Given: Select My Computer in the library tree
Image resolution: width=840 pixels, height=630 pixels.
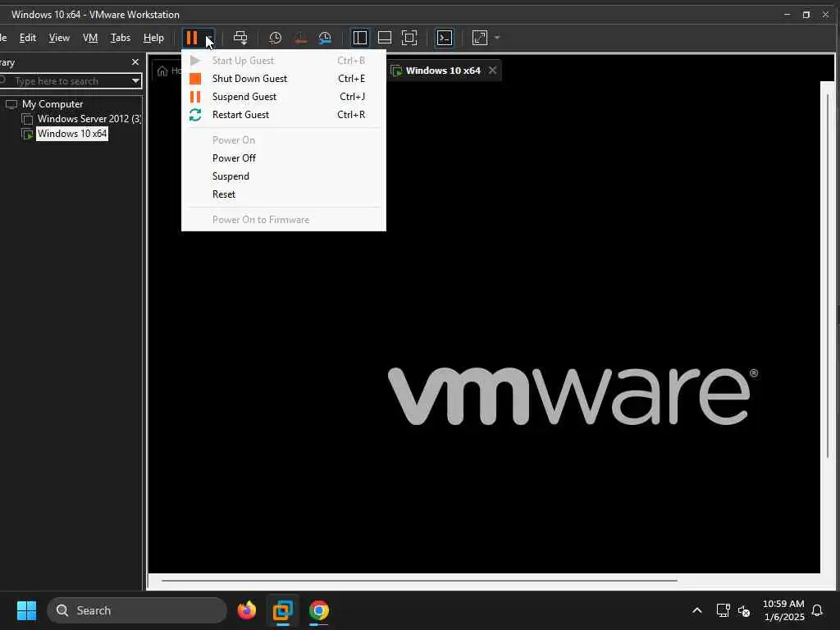Looking at the screenshot, I should pos(52,104).
